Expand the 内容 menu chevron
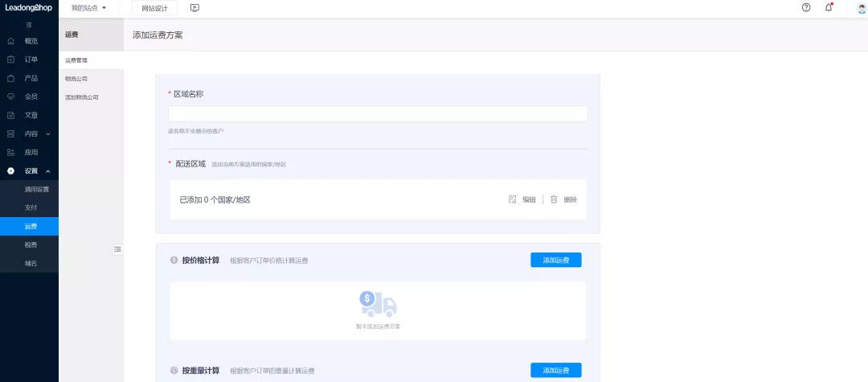This screenshot has height=382, width=868. click(47, 134)
